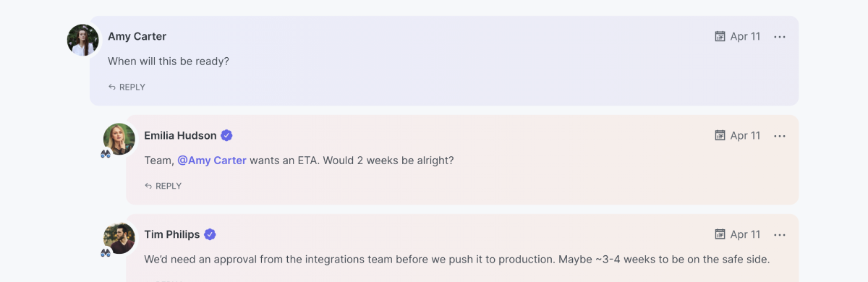
Task: Open the three-dot menu on Tim Philips' comment
Action: 779,235
